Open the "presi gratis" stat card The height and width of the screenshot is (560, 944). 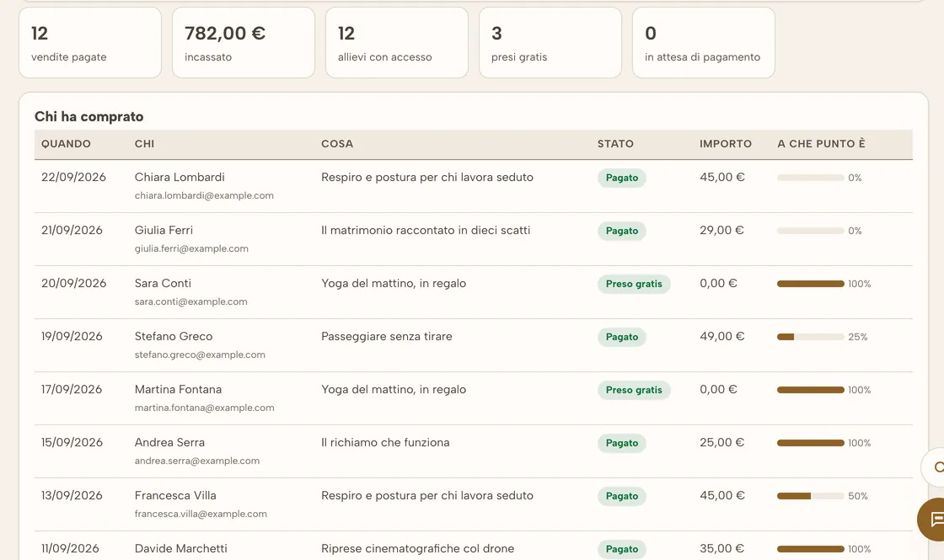tap(550, 43)
